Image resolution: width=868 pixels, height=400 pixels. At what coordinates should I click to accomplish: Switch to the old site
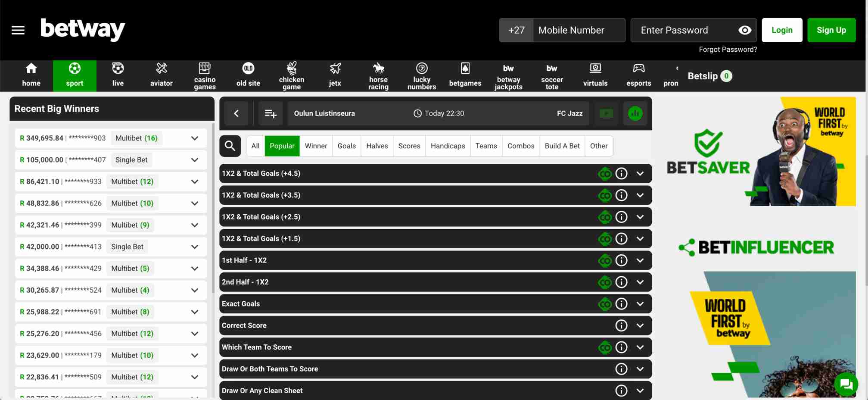248,75
